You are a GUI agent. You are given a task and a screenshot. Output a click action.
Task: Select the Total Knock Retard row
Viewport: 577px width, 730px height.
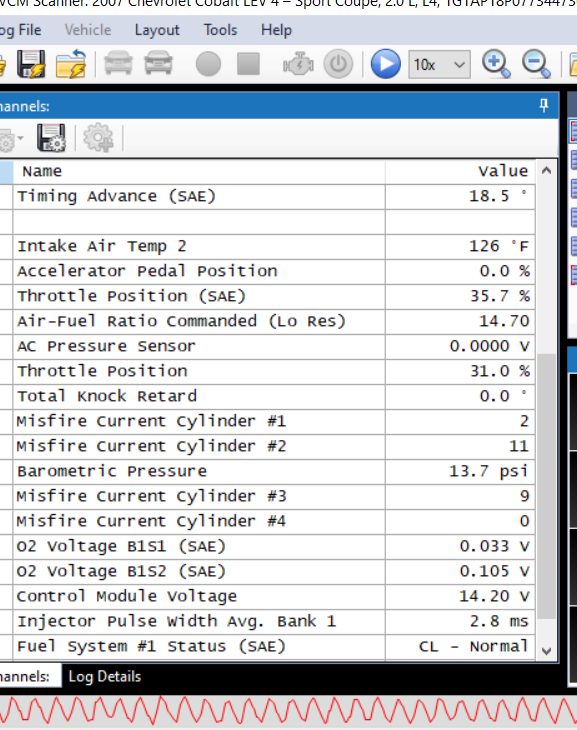[274, 396]
